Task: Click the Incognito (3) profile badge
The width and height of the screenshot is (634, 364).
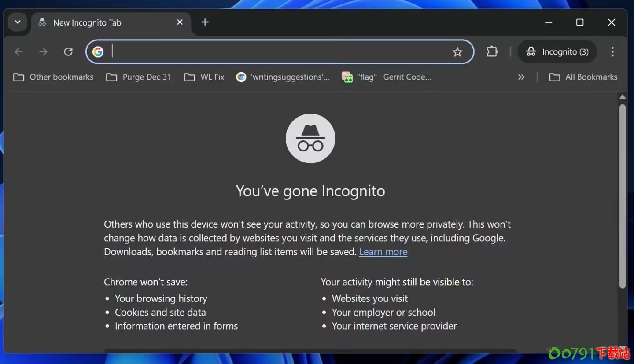Action: click(x=557, y=51)
